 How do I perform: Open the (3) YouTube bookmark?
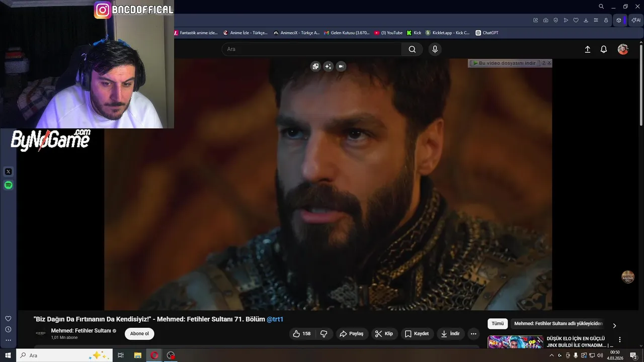pyautogui.click(x=388, y=33)
